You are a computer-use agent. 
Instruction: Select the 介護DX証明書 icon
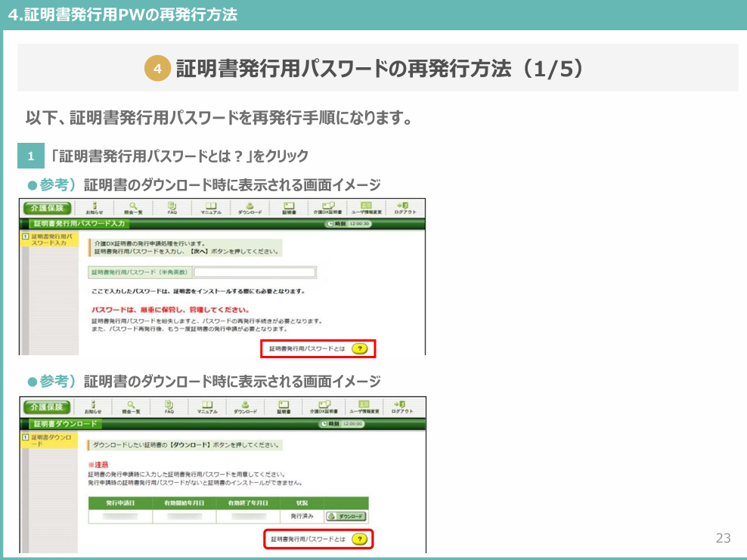327,207
